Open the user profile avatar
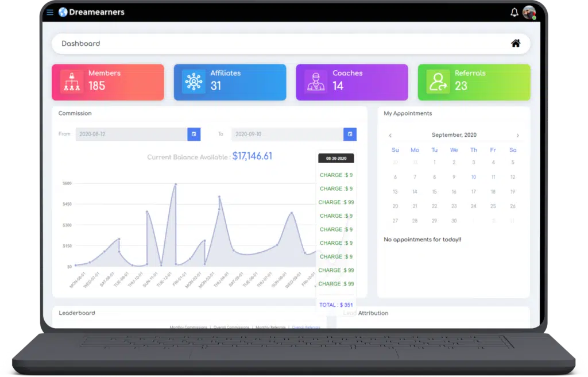This screenshot has width=588, height=377. click(x=529, y=13)
